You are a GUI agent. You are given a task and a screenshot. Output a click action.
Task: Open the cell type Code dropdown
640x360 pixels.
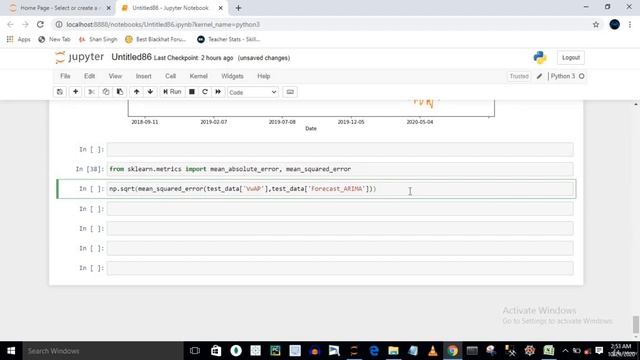253,92
